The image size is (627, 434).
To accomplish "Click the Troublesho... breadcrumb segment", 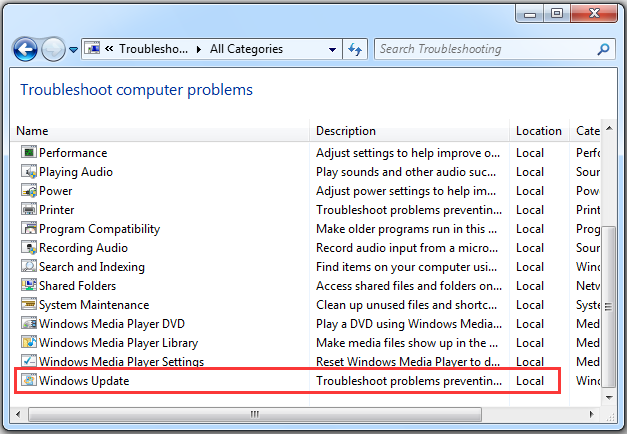I will click(154, 49).
